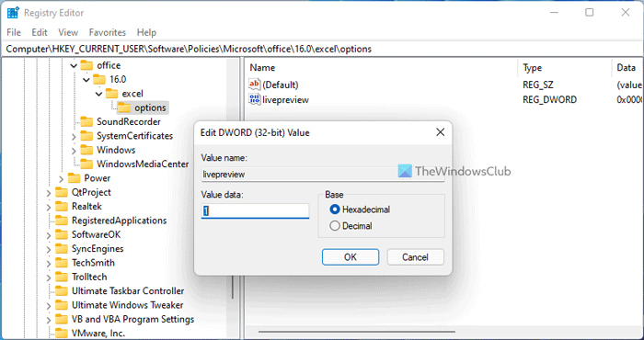Confirm the DWORD edit with OK
This screenshot has height=340, width=644.
(351, 257)
